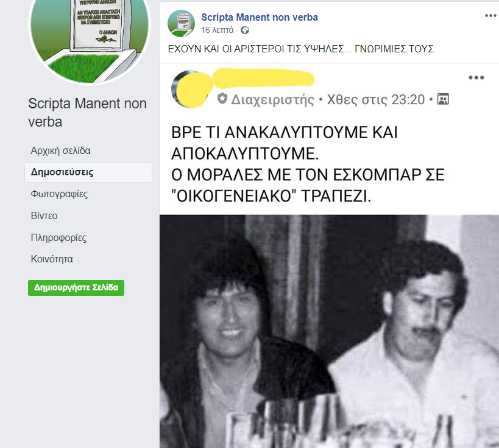
Task: Open the Κοινότητα section
Action: (52, 259)
